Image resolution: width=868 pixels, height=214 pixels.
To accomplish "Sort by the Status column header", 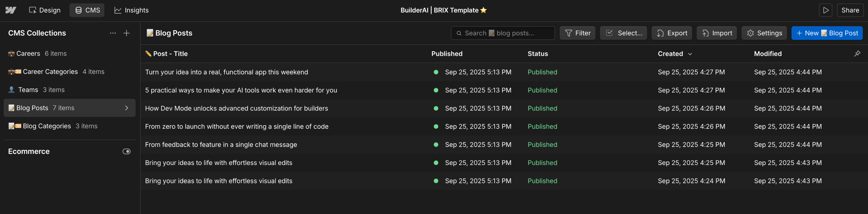I will pos(538,54).
